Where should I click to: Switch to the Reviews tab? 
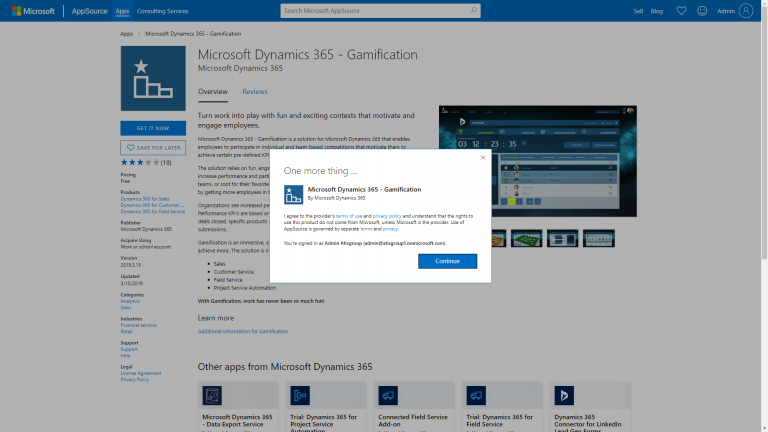[x=254, y=91]
